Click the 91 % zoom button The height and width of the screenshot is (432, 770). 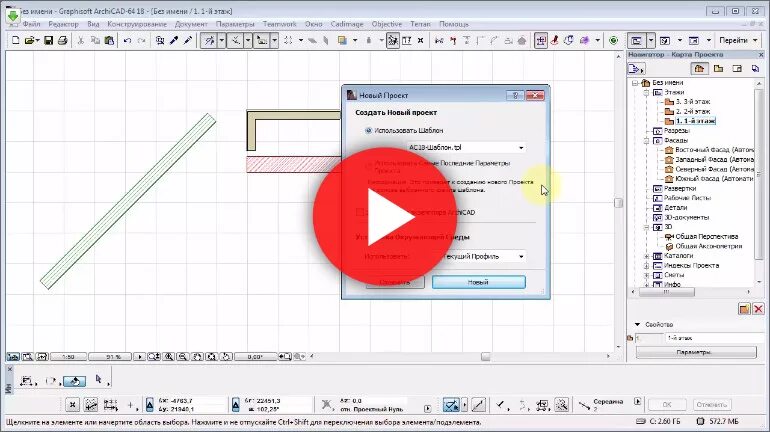pyautogui.click(x=110, y=357)
